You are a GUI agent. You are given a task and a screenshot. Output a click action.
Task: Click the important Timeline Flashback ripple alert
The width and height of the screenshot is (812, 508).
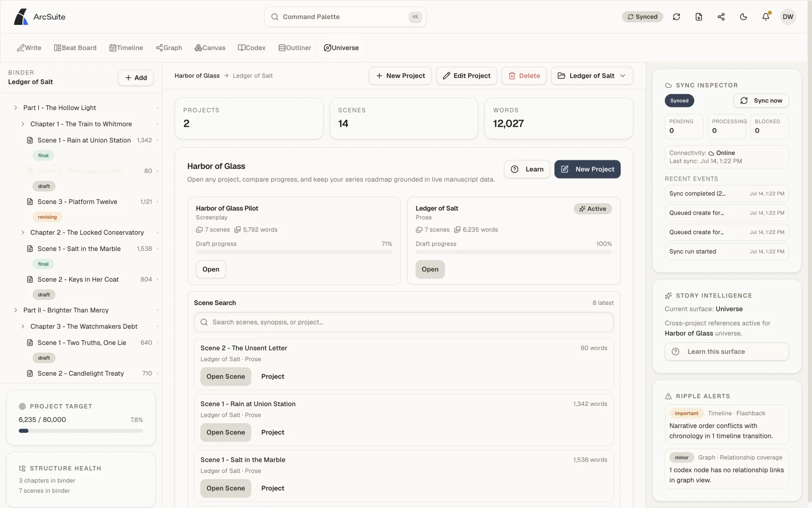click(727, 424)
